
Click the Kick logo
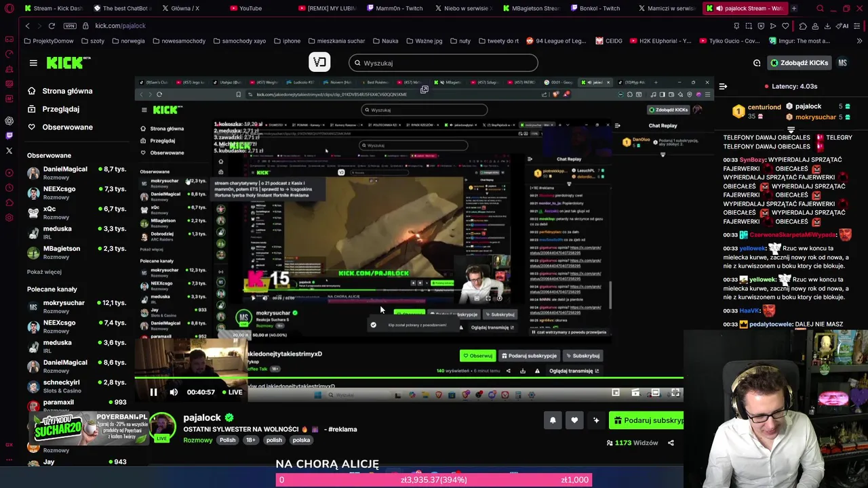[68, 62]
